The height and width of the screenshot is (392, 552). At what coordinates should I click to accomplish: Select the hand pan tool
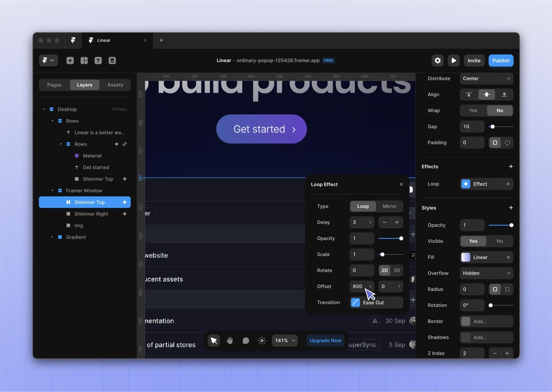230,340
